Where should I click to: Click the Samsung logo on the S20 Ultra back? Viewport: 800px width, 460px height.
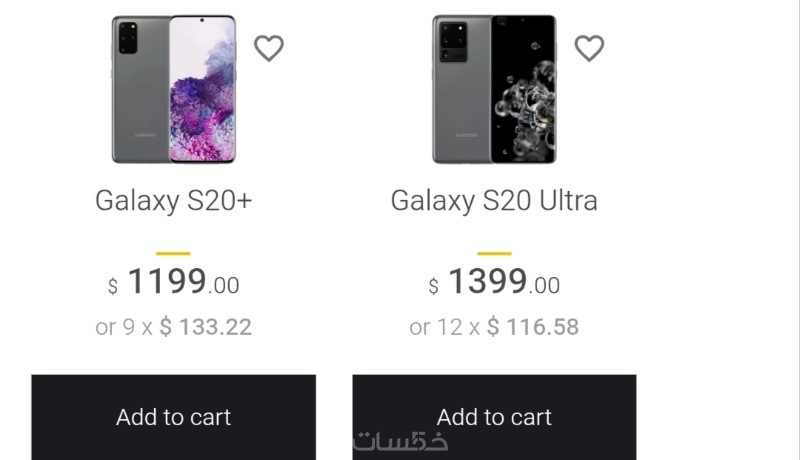coord(462,131)
